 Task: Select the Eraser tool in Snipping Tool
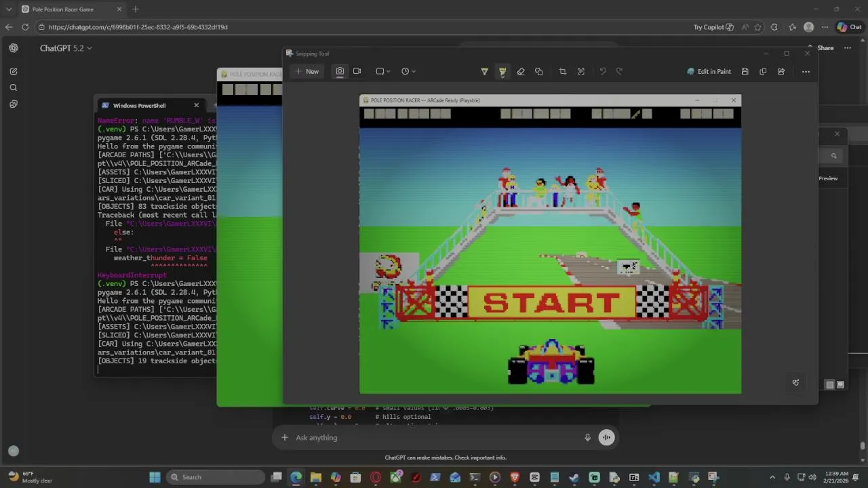[x=521, y=71]
